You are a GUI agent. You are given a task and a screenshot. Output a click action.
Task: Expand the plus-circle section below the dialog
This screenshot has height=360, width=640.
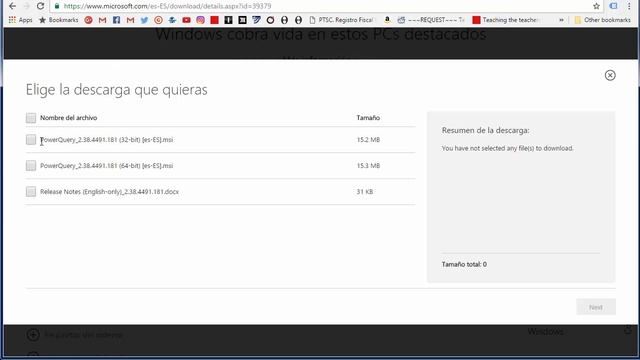coord(33,335)
